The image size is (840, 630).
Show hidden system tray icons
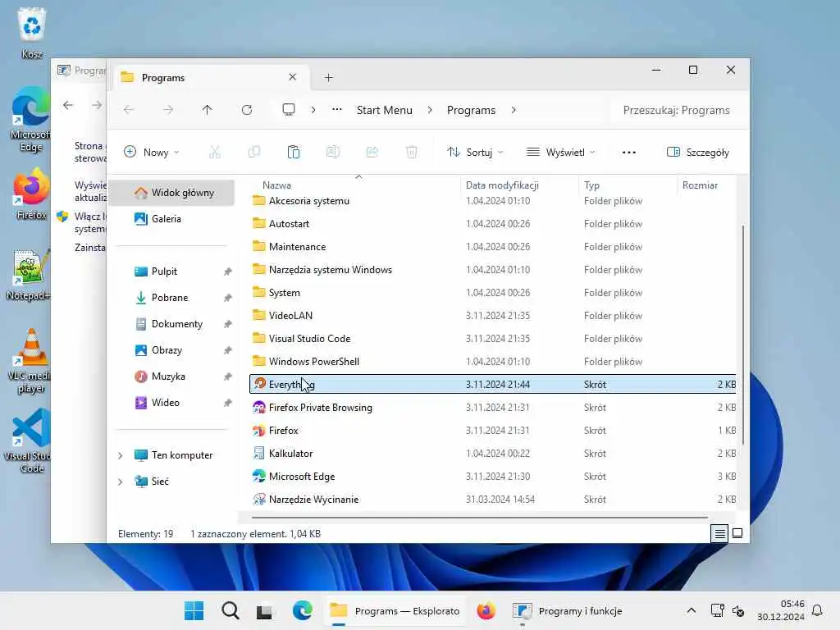(x=691, y=610)
